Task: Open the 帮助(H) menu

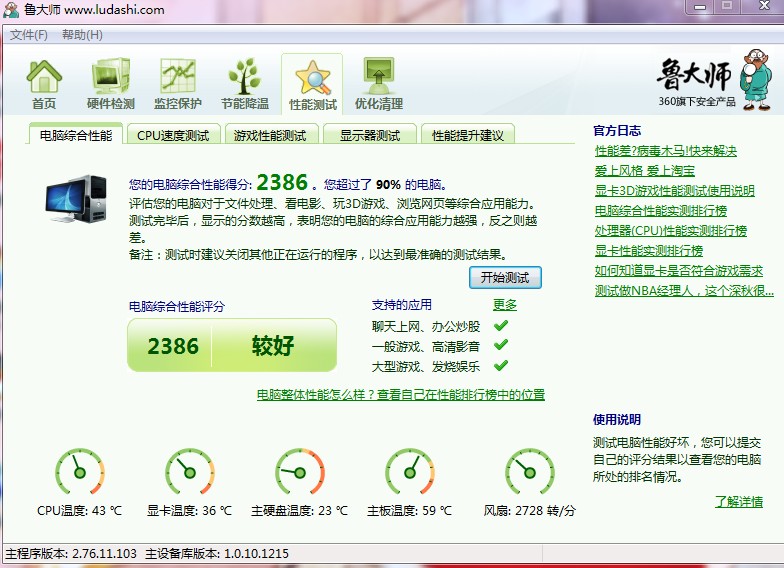Action: click(x=82, y=34)
